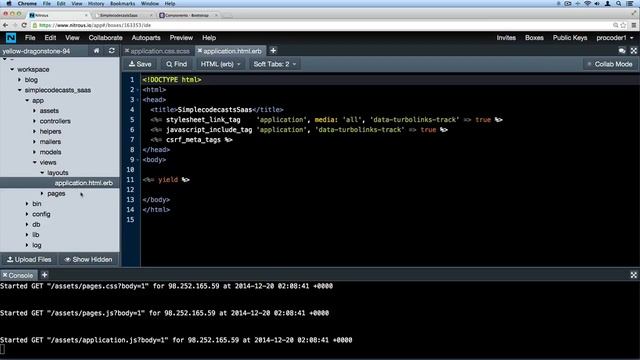The width and height of the screenshot is (640, 360).
Task: Toggle Collab Mode
Action: coord(610,64)
